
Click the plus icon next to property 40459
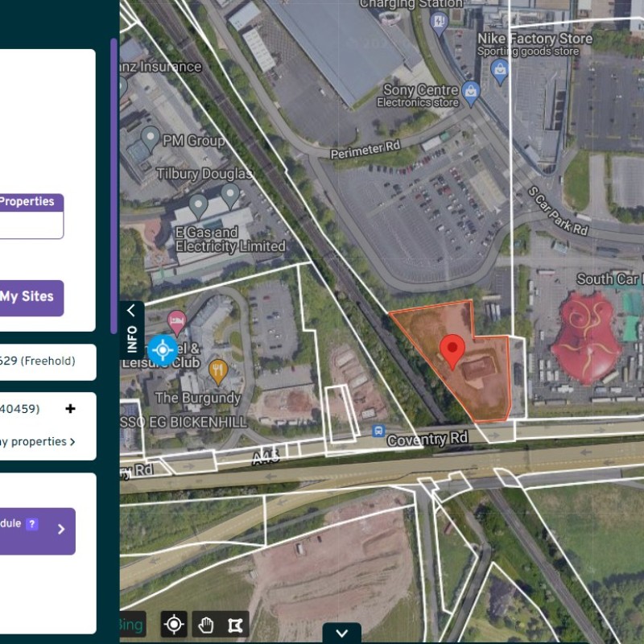70,408
